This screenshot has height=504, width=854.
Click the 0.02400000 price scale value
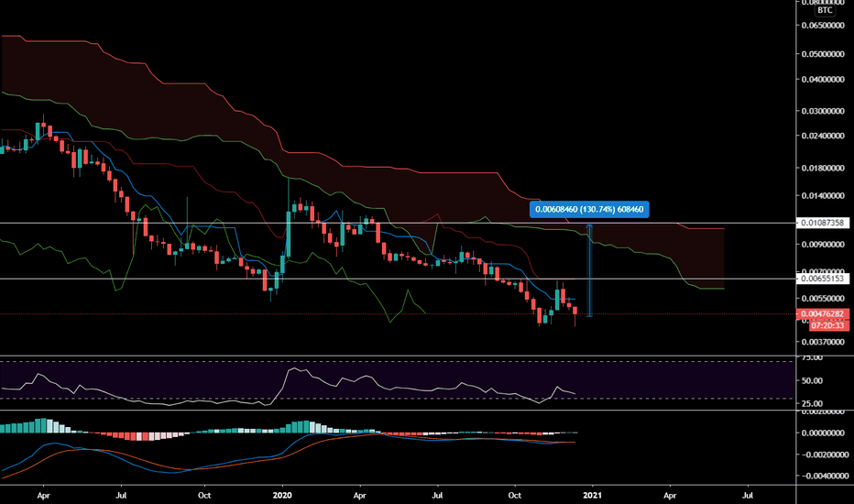(x=823, y=136)
